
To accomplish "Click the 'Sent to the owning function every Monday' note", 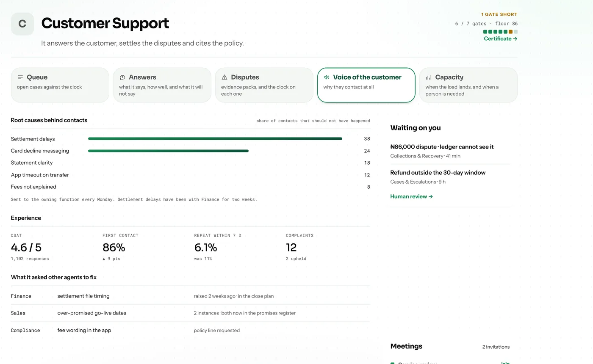I will coord(134,199).
